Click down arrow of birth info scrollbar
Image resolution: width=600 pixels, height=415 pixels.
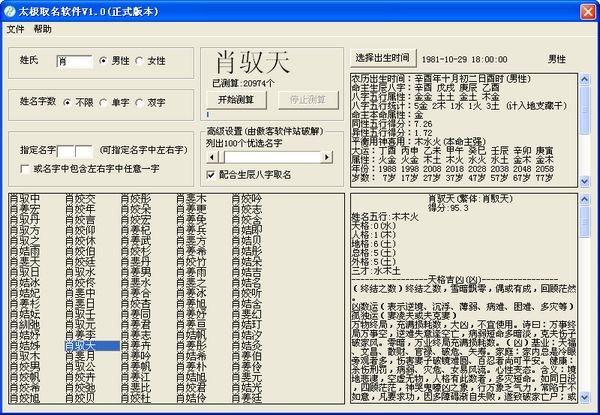[585, 181]
